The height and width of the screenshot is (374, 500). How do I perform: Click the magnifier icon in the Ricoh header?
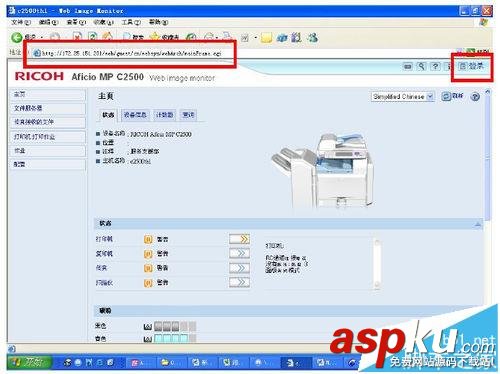tap(421, 66)
